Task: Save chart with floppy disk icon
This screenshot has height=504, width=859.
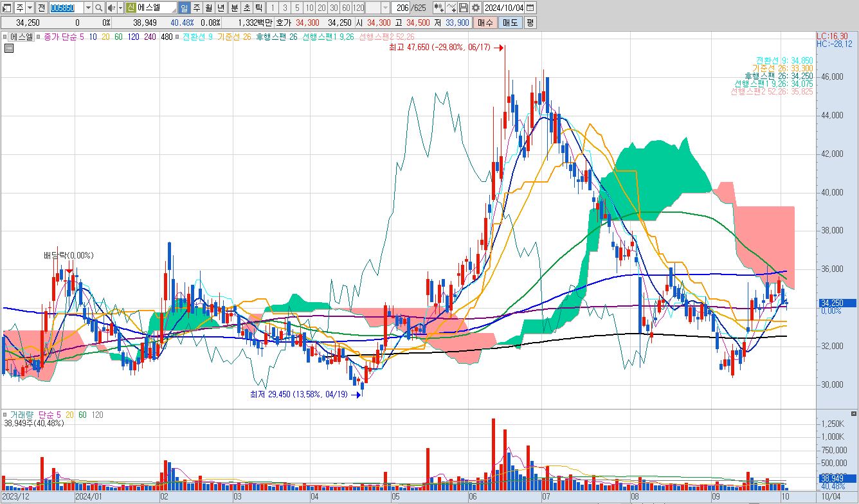Action: click(463, 8)
